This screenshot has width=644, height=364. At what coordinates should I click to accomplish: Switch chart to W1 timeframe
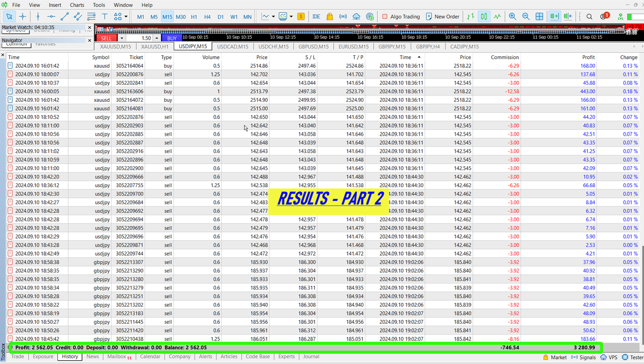pos(234,17)
